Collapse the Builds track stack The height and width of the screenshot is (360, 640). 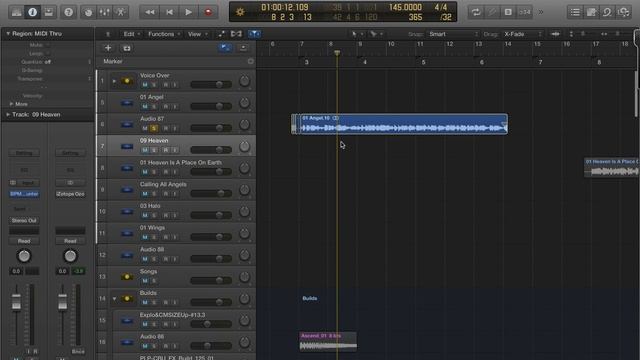[x=114, y=299]
